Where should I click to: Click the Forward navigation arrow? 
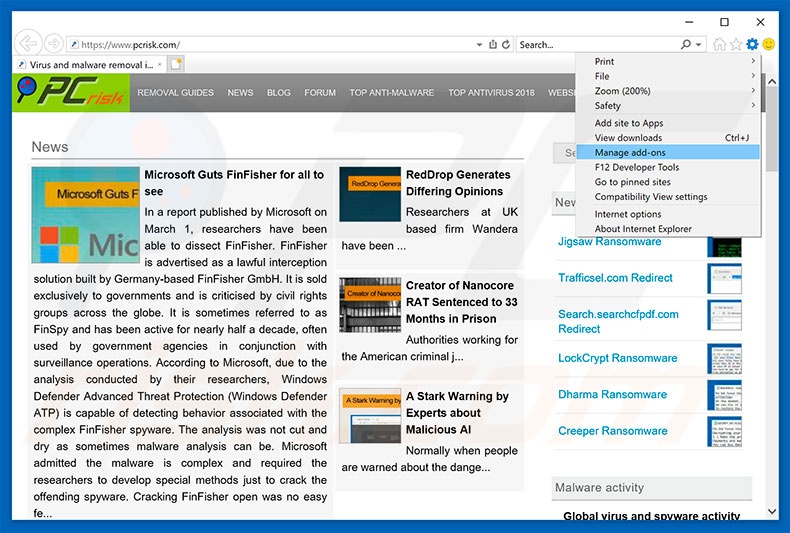pos(51,44)
